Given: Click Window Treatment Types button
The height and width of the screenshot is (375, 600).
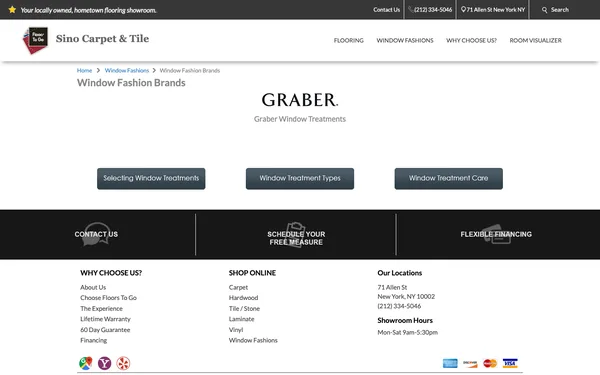Looking at the screenshot, I should 300,179.
